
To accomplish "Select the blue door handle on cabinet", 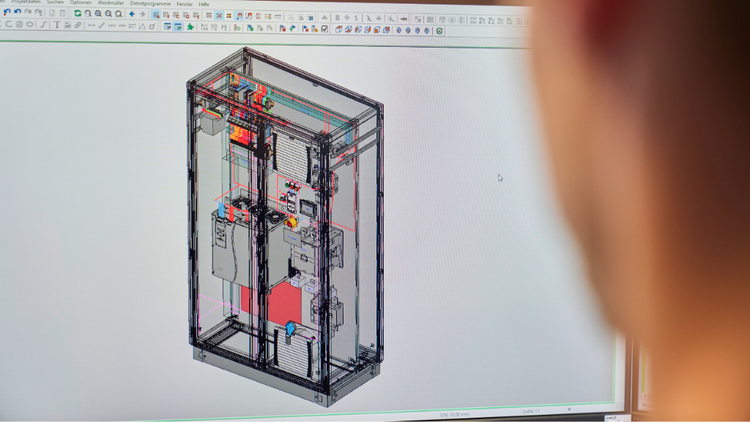I will [290, 330].
